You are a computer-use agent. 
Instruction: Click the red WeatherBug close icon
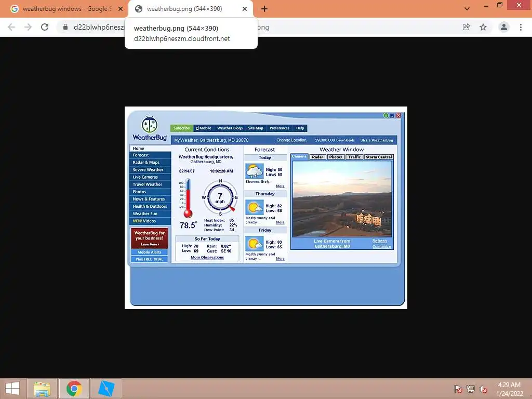tap(398, 115)
